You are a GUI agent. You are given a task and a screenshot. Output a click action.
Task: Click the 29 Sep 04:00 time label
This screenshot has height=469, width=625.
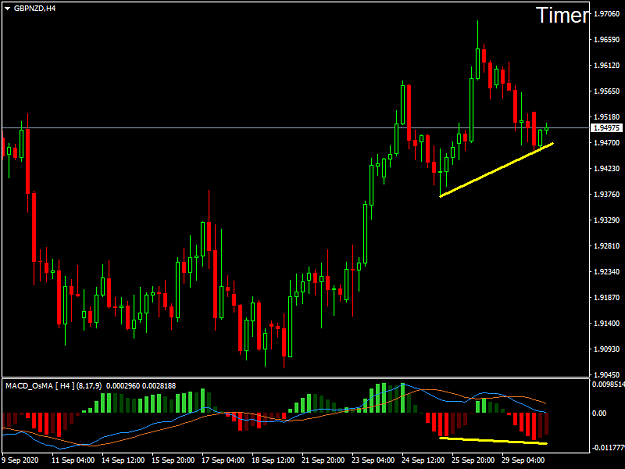click(523, 460)
